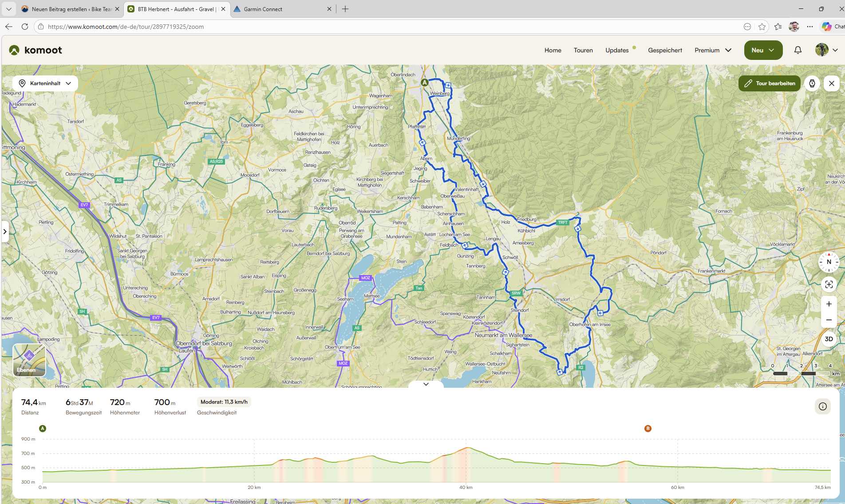Open elevation profile info icon
Viewport: 845px width, 504px height.
(822, 406)
